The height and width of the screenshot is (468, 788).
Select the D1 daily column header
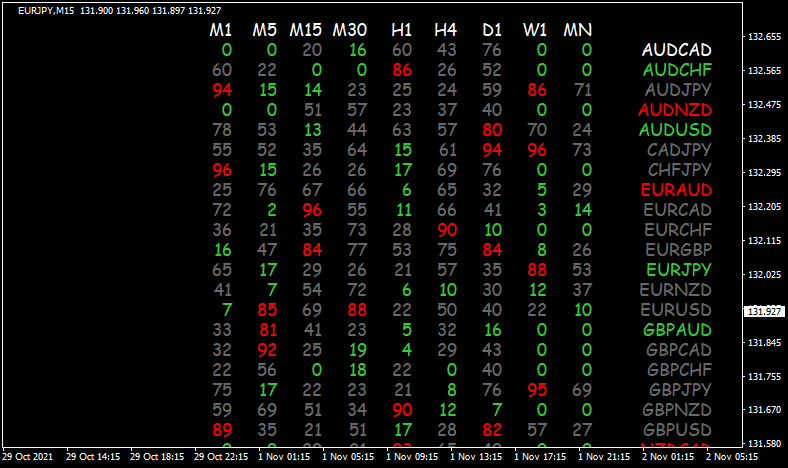(x=491, y=30)
